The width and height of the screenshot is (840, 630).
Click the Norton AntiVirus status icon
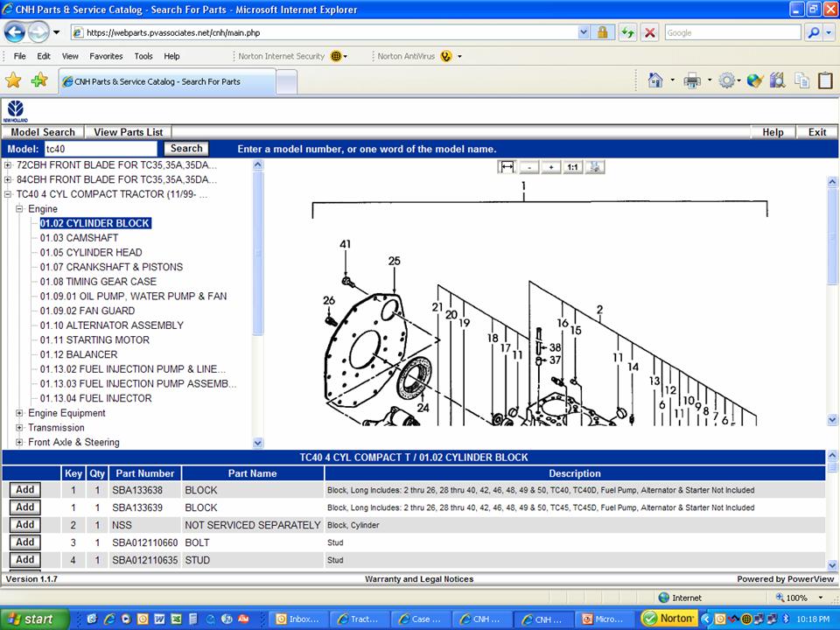(446, 56)
